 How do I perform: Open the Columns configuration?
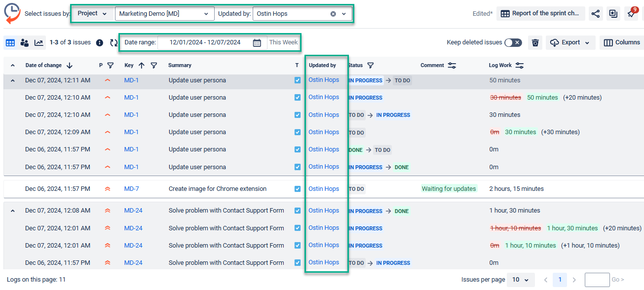tap(621, 43)
